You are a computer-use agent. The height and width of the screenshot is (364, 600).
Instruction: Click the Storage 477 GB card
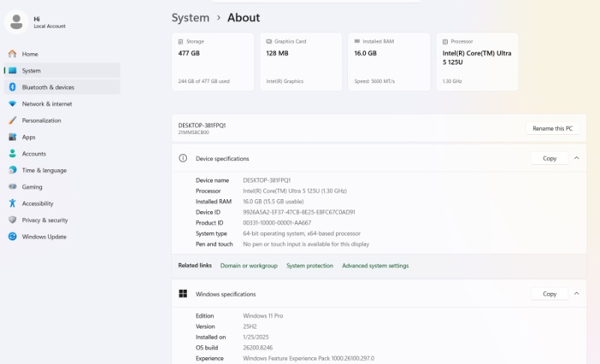pos(213,61)
